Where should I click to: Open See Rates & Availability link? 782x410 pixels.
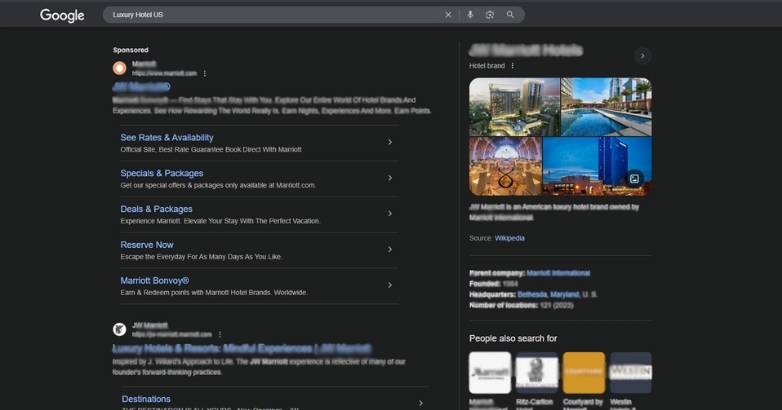[167, 138]
